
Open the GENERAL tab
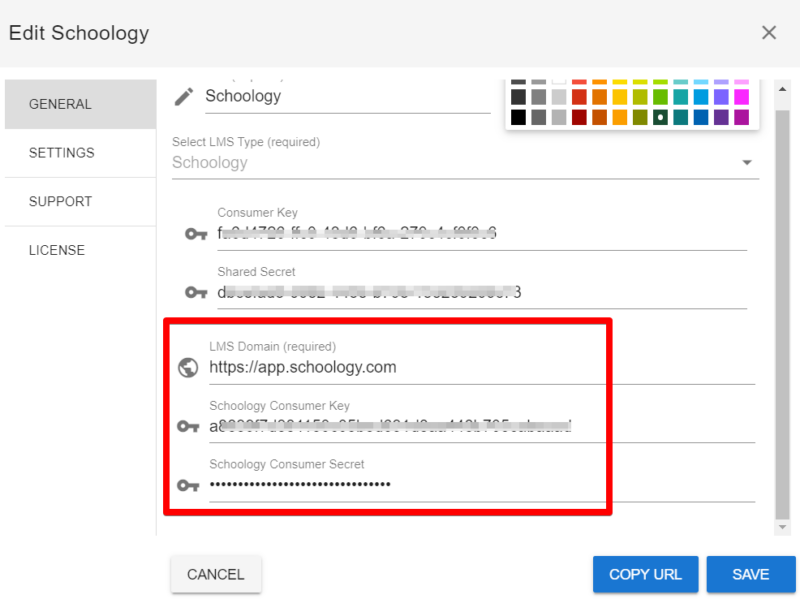point(81,104)
